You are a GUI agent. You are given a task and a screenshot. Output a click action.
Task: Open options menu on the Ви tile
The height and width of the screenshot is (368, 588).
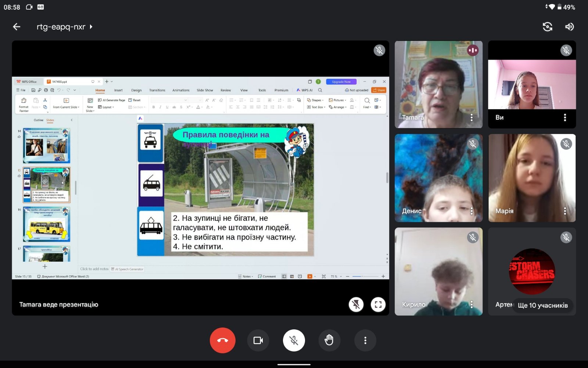(565, 117)
